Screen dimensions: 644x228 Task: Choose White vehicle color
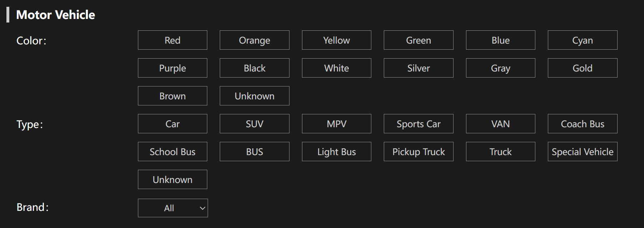click(x=337, y=68)
